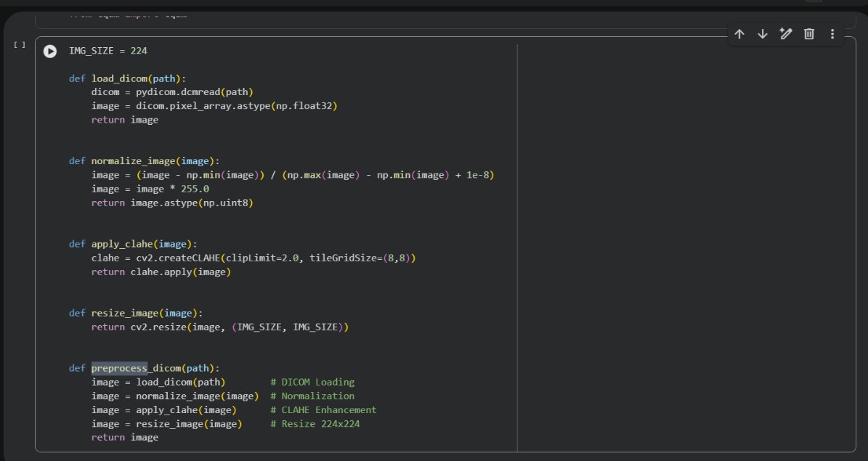Click the empty execution count brackets
868x461 pixels.
click(x=20, y=45)
